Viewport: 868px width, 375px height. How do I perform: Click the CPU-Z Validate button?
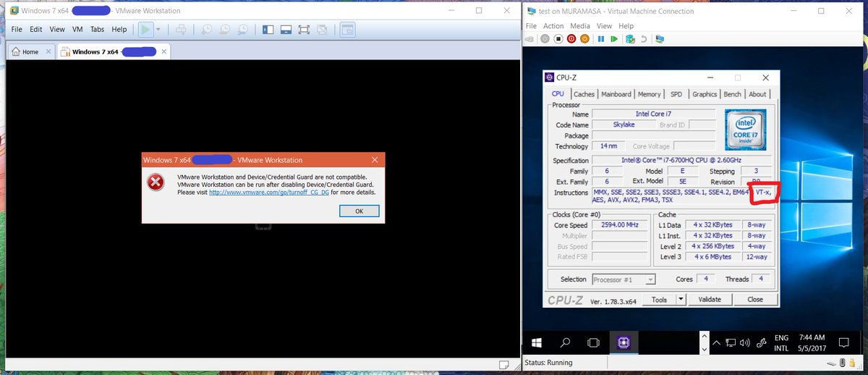point(710,300)
